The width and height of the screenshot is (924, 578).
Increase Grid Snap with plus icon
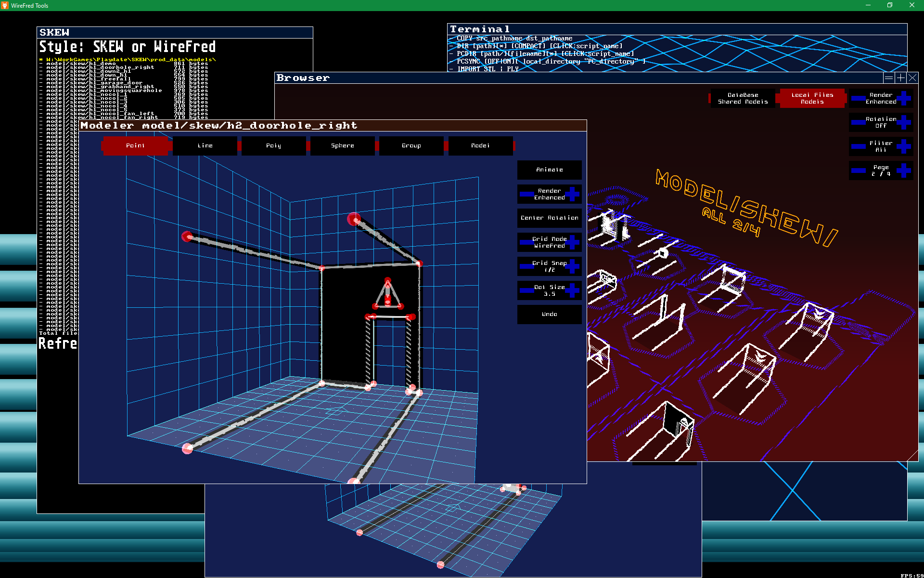pos(572,266)
